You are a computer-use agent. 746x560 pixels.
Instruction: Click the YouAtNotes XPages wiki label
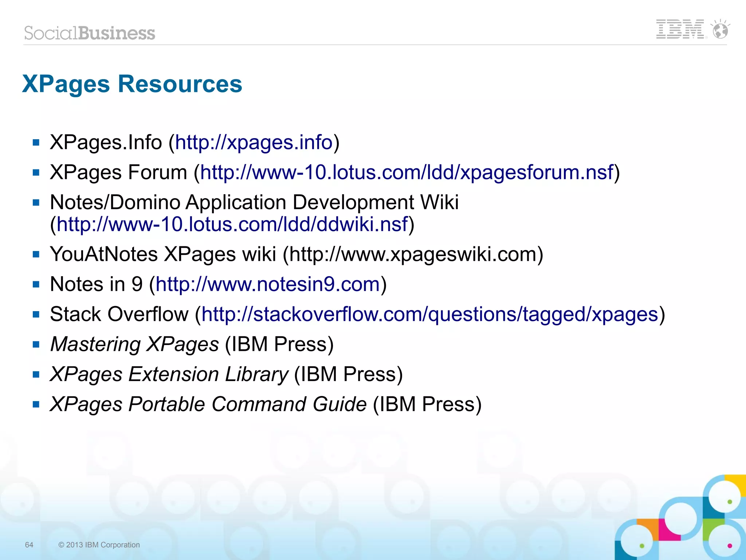(x=163, y=254)
